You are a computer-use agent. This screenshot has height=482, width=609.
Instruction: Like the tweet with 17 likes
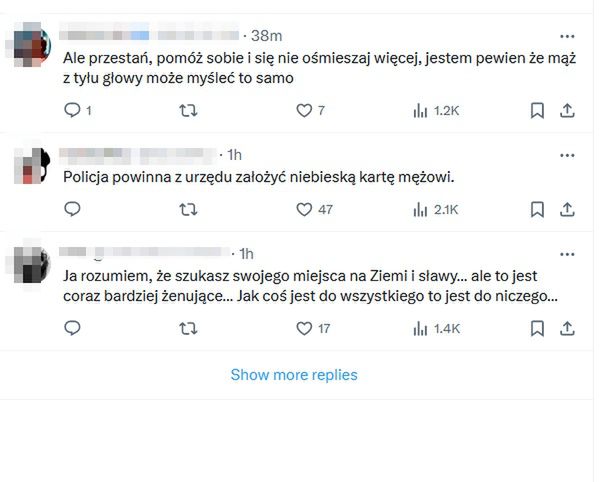click(304, 328)
